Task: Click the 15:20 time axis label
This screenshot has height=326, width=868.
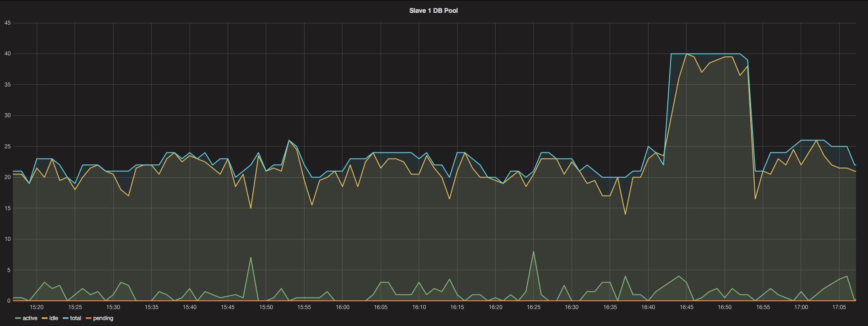Action: pos(37,307)
